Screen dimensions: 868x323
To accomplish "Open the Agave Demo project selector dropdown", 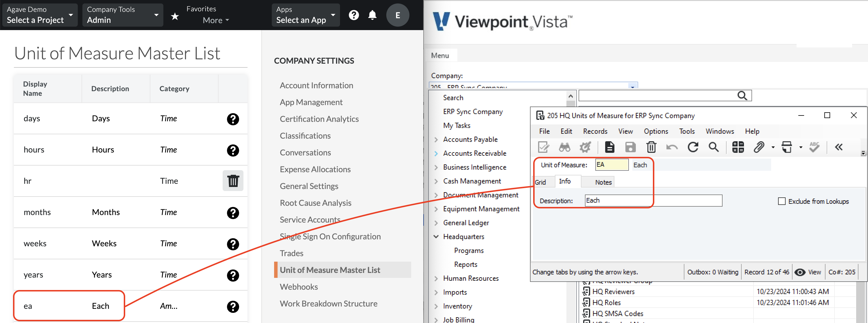I will tap(40, 15).
